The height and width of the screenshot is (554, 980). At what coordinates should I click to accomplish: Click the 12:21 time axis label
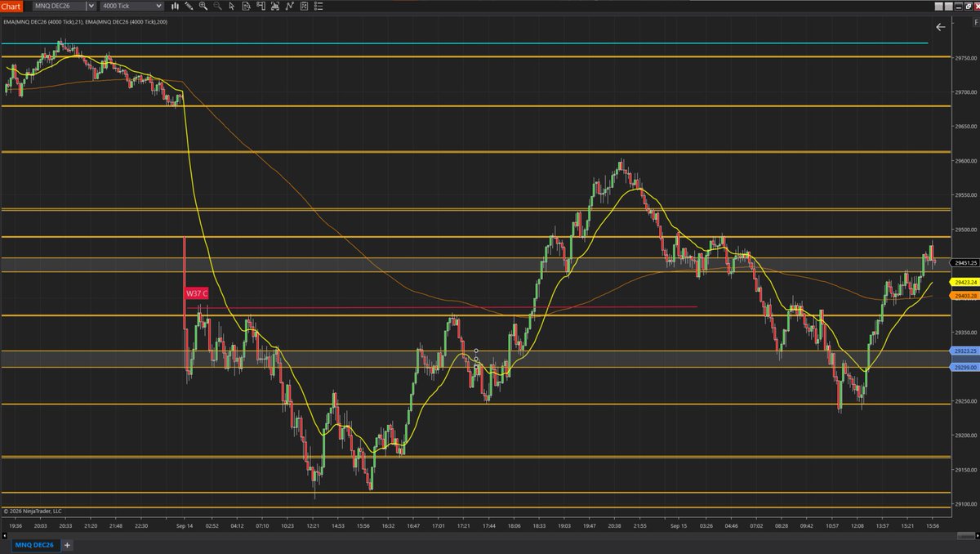pos(314,527)
